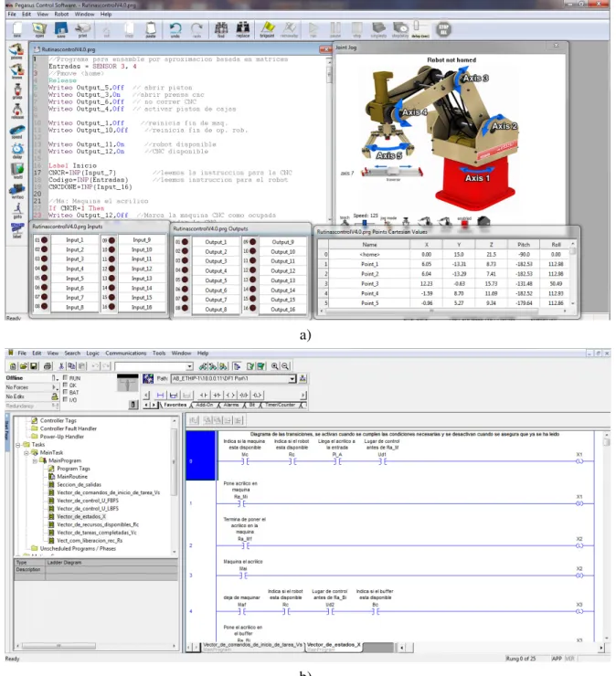Screen dimensions: 616x676
Task: Click the paste clipboard icon in Pegasus
Action: [151, 29]
